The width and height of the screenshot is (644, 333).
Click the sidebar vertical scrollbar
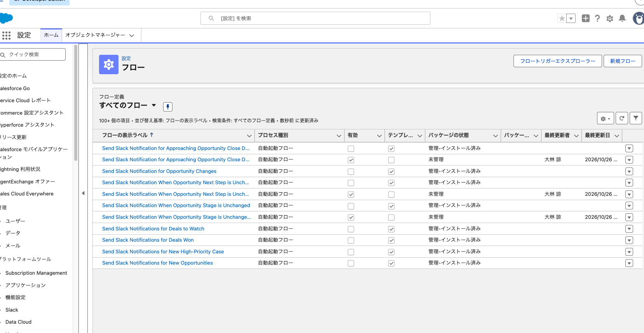(76, 103)
